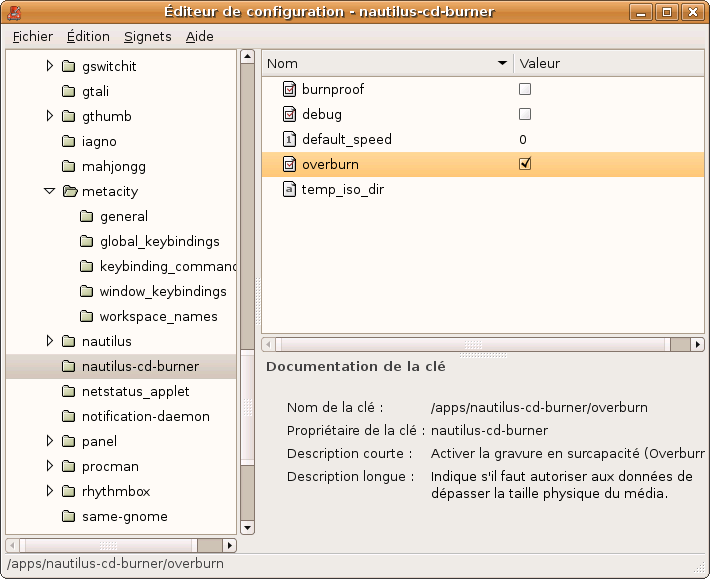Click the panel folder icon
The image size is (710, 579).
point(68,441)
